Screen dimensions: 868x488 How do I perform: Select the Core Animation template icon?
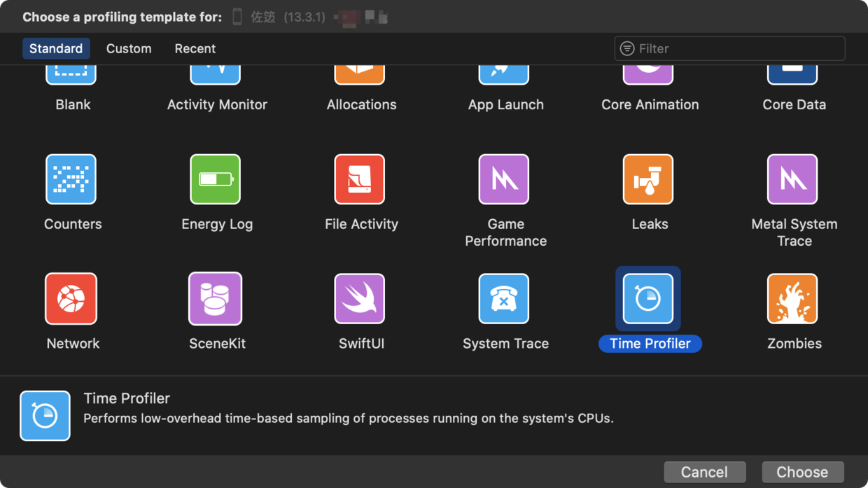tap(647, 75)
